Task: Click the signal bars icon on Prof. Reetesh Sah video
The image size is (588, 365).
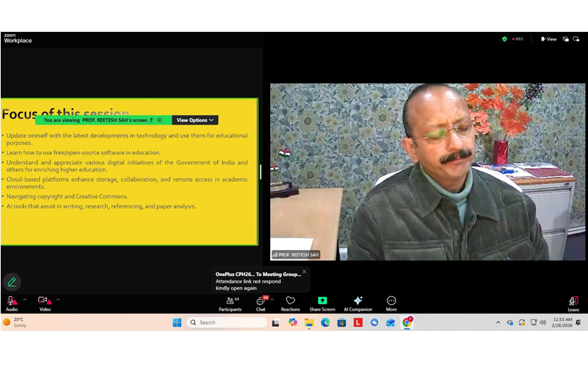Action: tap(275, 255)
